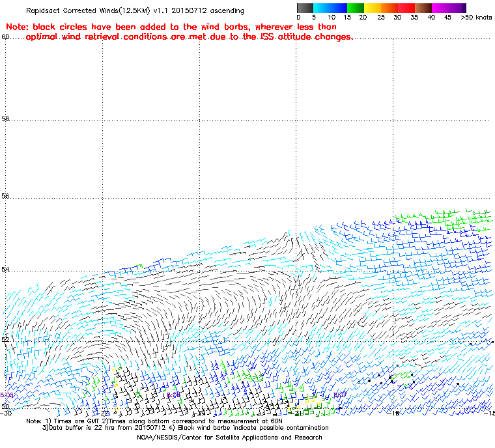Click the cyan 5-10 knots legend swatch
Screen dimensions: 495x448
322,8
